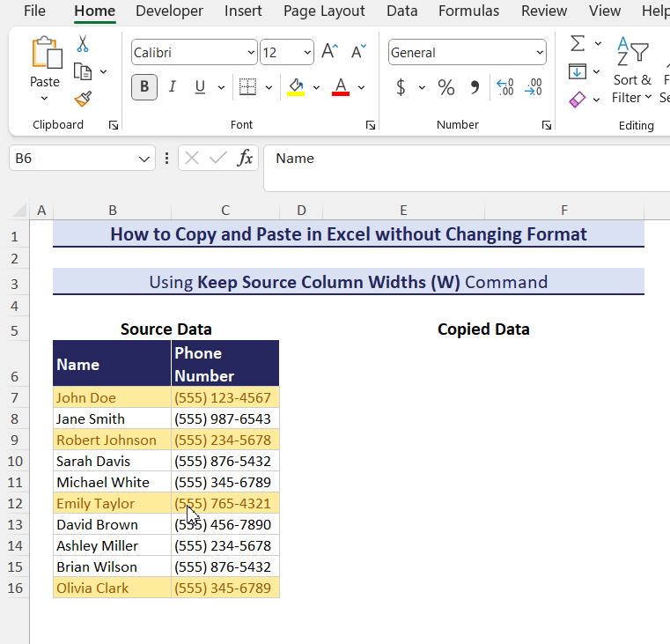Open the Name Box dropdown arrow
The image size is (670, 644).
point(144,159)
